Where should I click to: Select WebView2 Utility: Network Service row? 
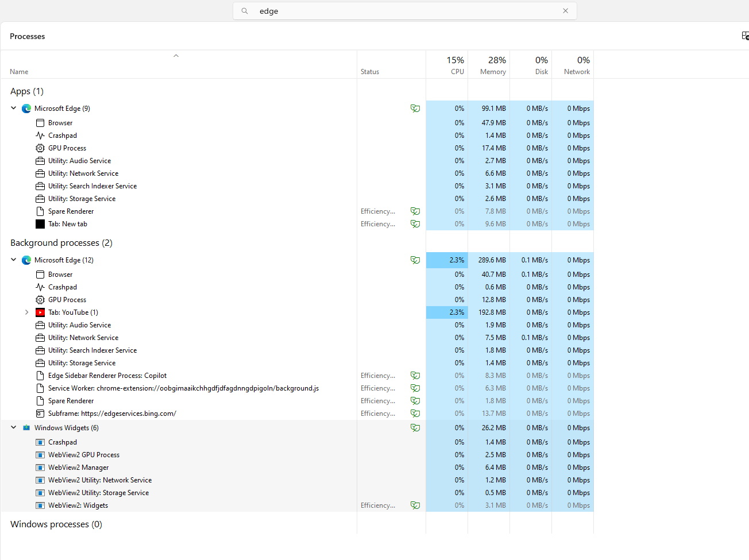coord(297,480)
